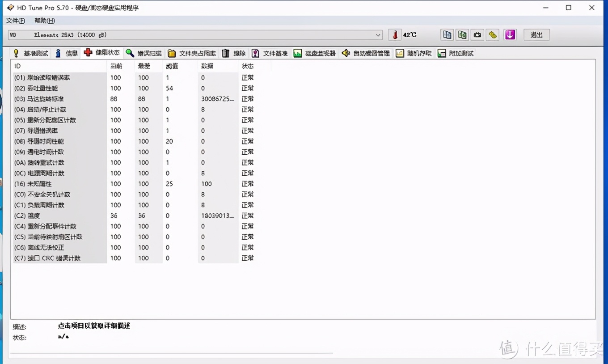Open the 帮助(H) menu

coord(44,21)
